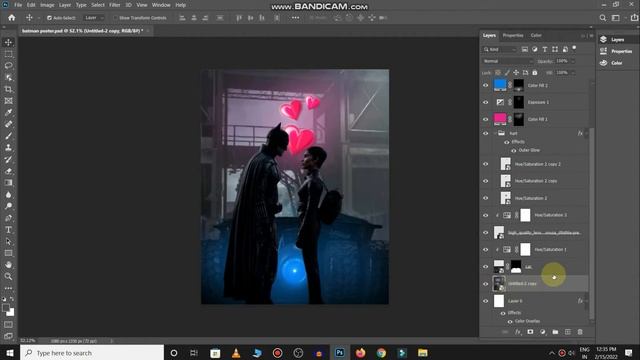Open the Fill value dropdown arrow

pyautogui.click(x=573, y=73)
